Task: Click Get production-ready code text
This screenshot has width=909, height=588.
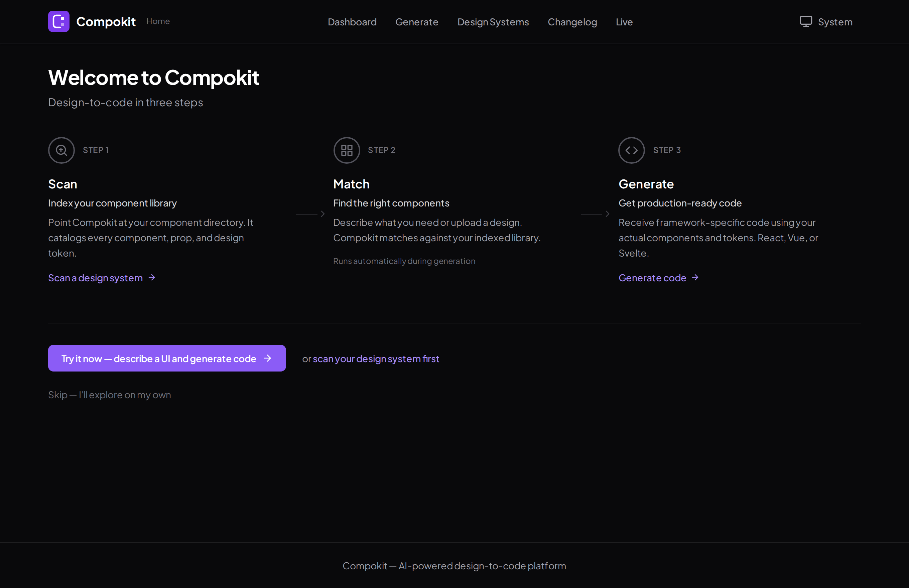Action: (x=680, y=203)
